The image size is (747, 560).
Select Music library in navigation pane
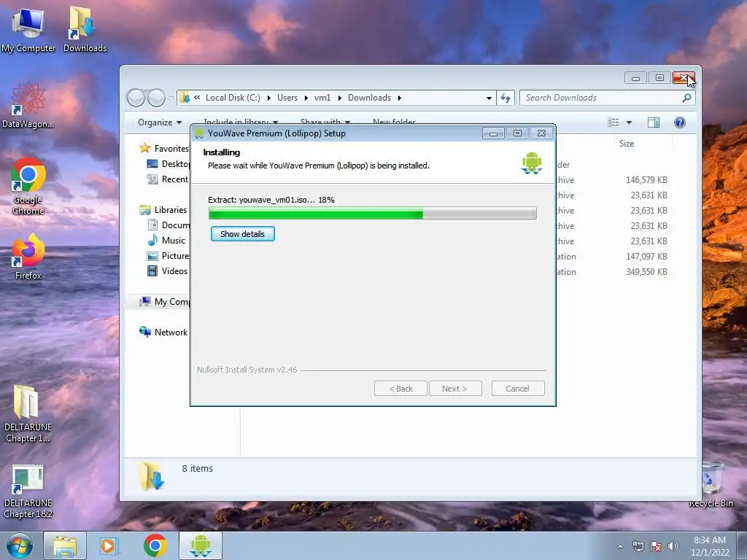(166, 241)
